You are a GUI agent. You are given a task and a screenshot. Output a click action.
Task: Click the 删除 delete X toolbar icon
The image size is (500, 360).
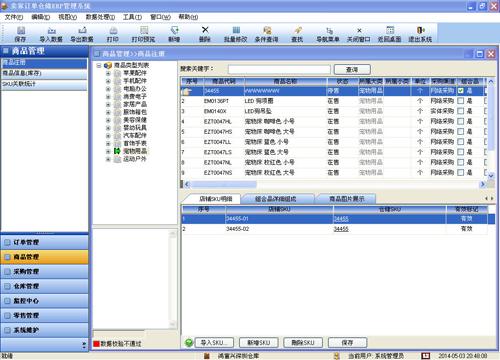205,30
